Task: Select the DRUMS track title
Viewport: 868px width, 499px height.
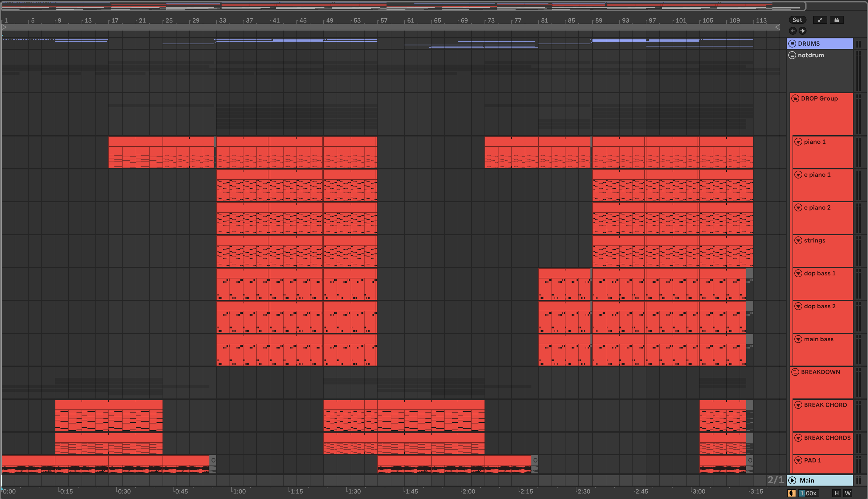Action: tap(809, 44)
